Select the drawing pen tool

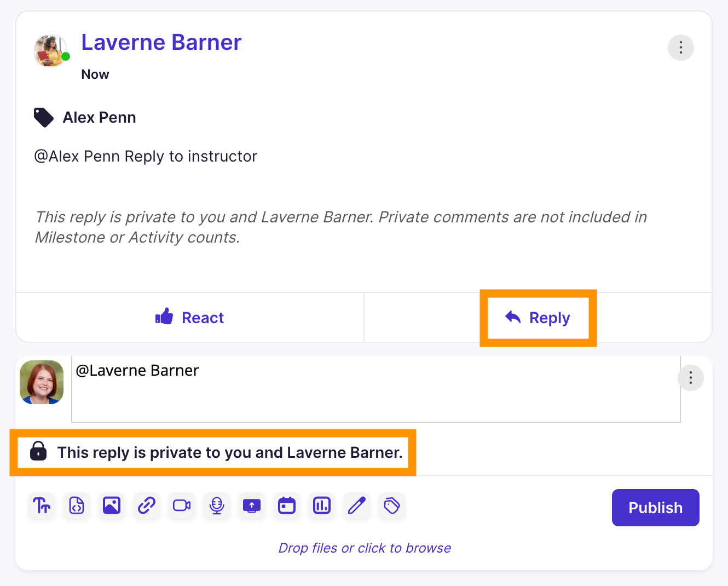coord(356,506)
